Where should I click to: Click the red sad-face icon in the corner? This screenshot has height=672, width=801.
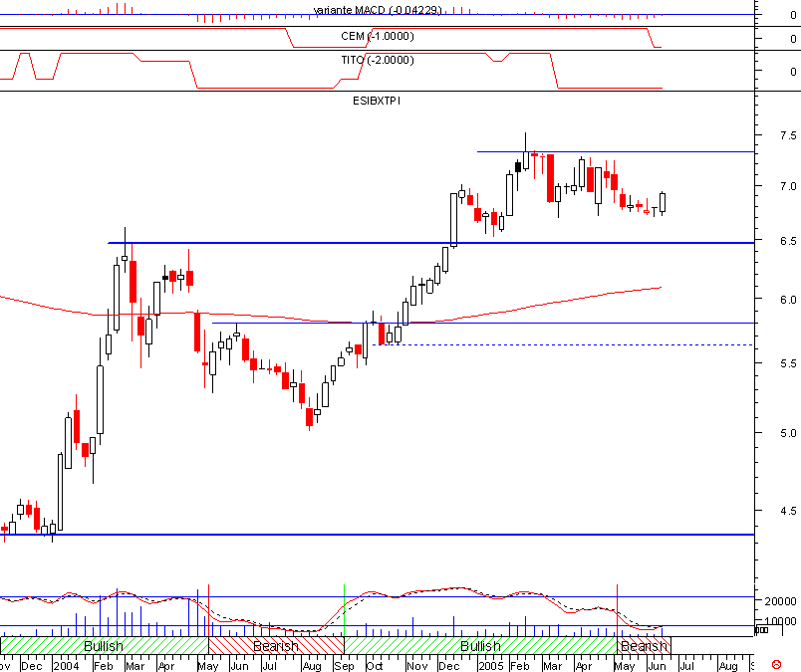point(776,665)
